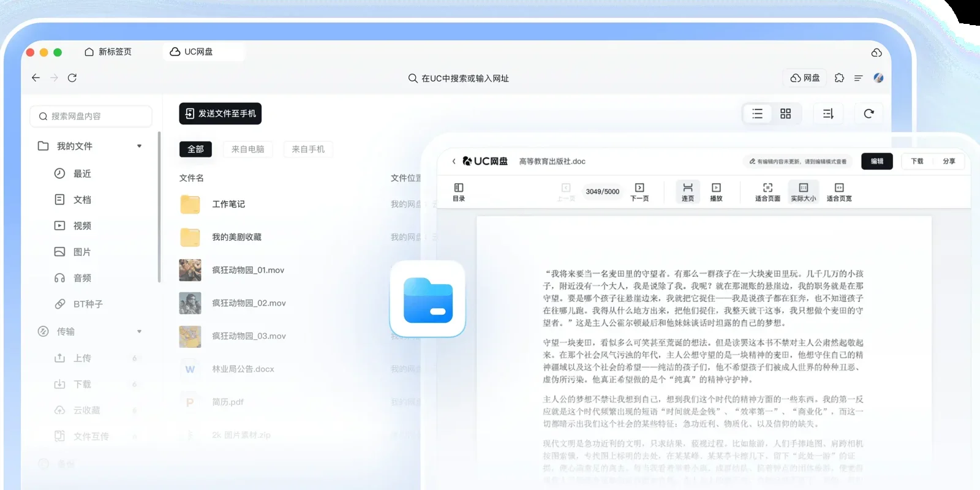Image resolution: width=980 pixels, height=490 pixels.
Task: Open the 目录 table of contents
Action: coord(459,192)
